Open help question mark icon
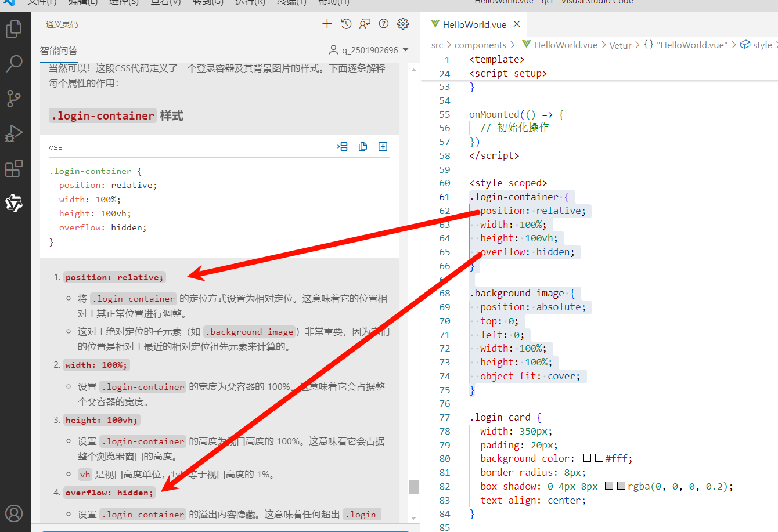 point(384,24)
